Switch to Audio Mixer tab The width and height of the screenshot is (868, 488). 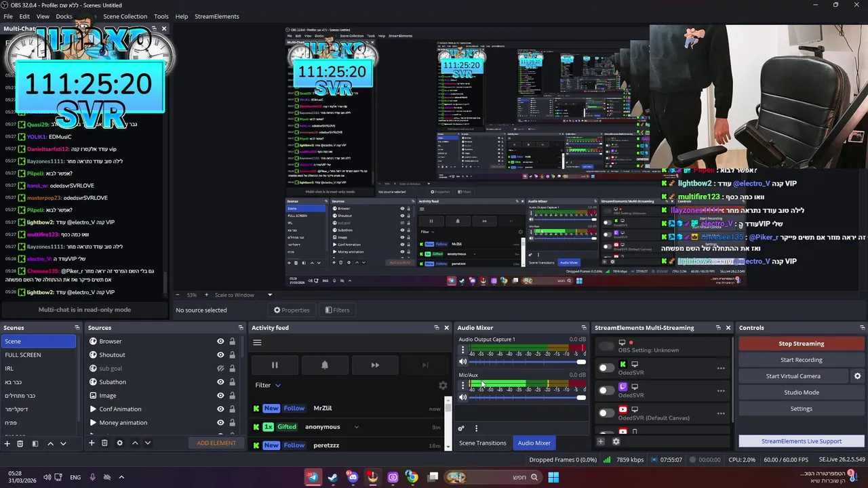pos(534,443)
